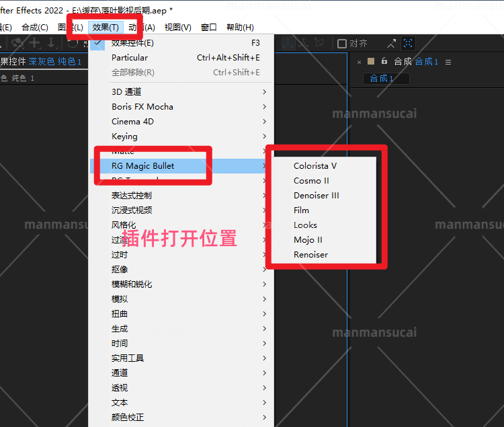Select the dolly camera tool
This screenshot has width=504, height=427.
coord(51,43)
